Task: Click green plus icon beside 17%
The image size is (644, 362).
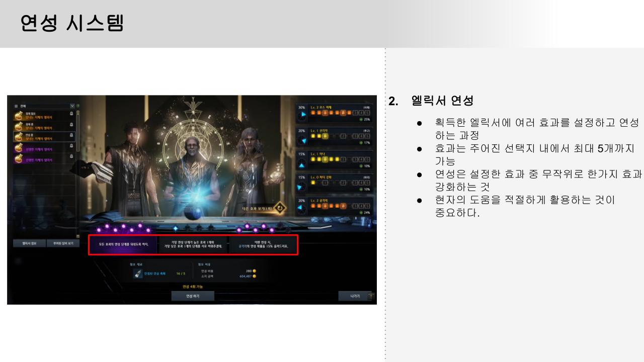Action: click(361, 143)
